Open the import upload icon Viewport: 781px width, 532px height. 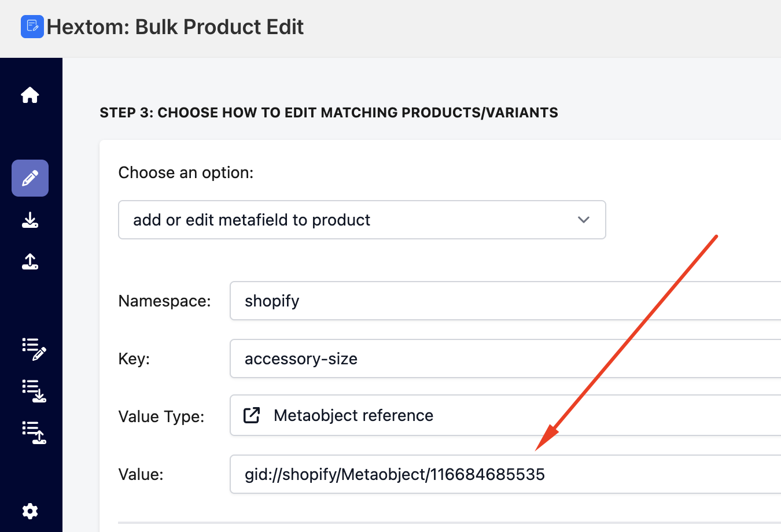tap(30, 262)
